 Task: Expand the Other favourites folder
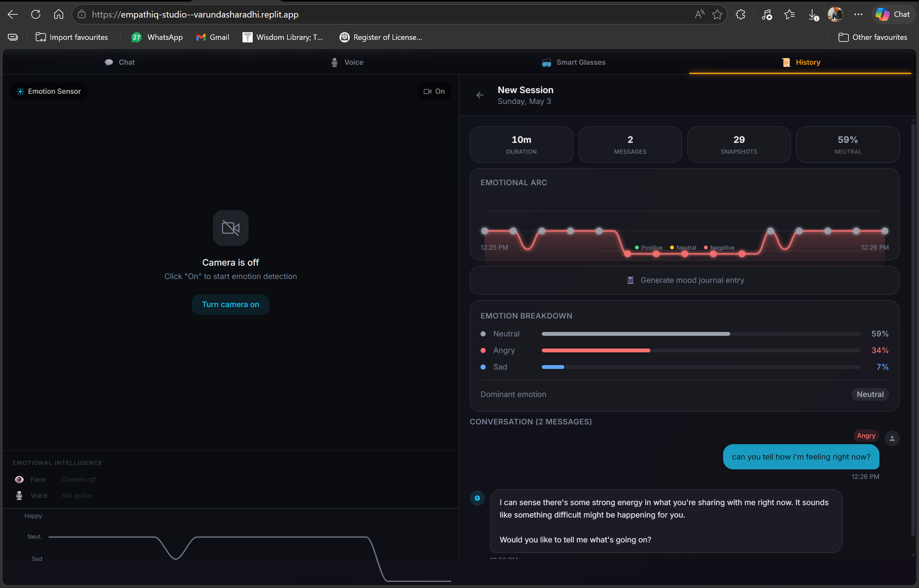(872, 37)
